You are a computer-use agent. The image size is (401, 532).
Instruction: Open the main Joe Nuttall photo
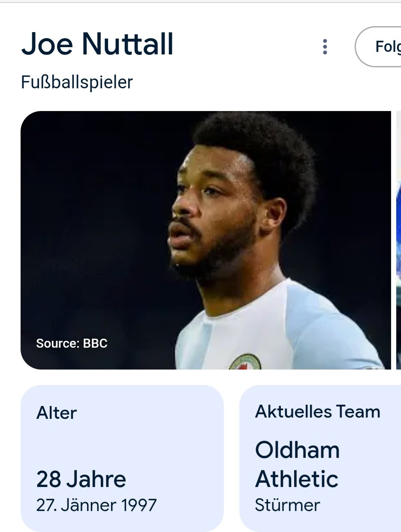tap(206, 240)
